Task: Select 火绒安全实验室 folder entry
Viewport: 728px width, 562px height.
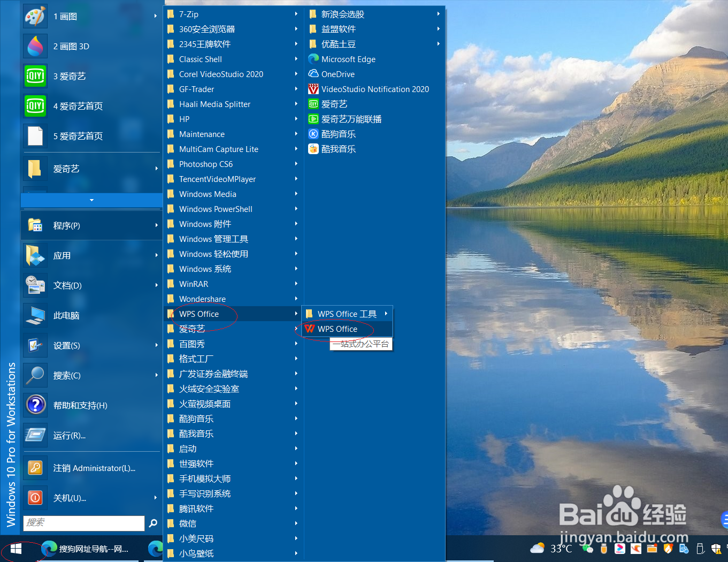Action: point(234,389)
